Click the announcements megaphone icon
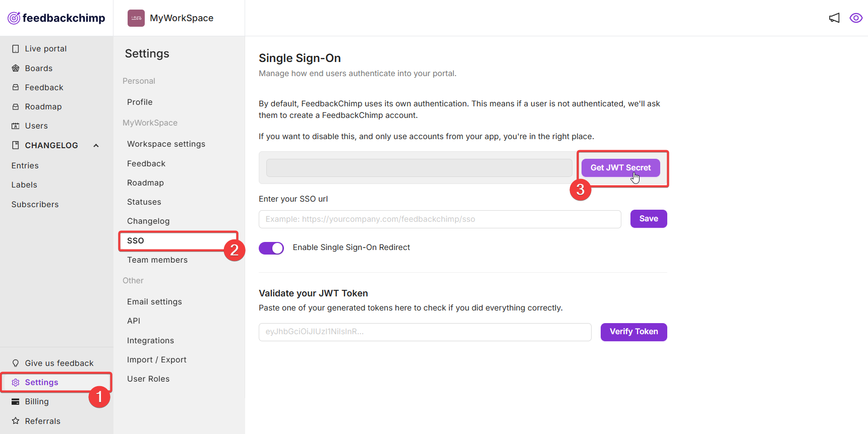This screenshot has width=868, height=434. (x=835, y=18)
